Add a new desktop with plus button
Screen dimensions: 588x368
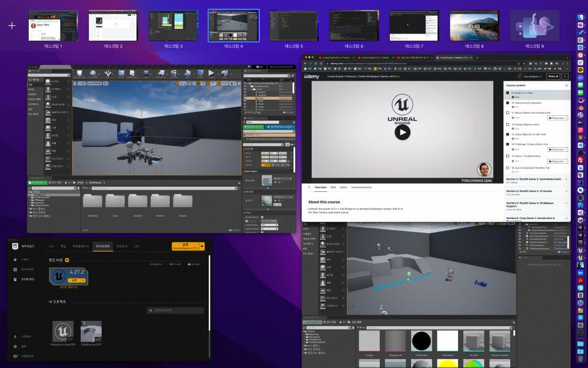[x=12, y=25]
